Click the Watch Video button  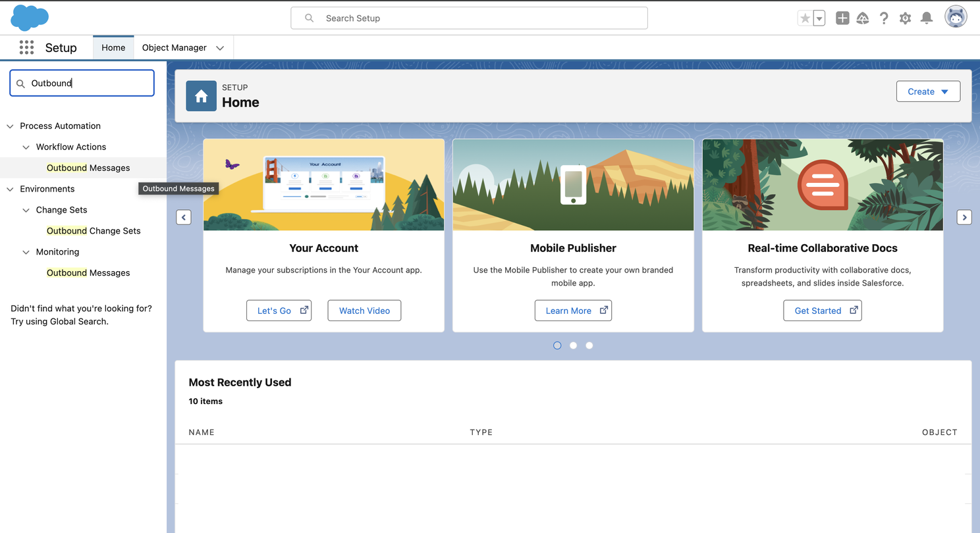(x=364, y=311)
